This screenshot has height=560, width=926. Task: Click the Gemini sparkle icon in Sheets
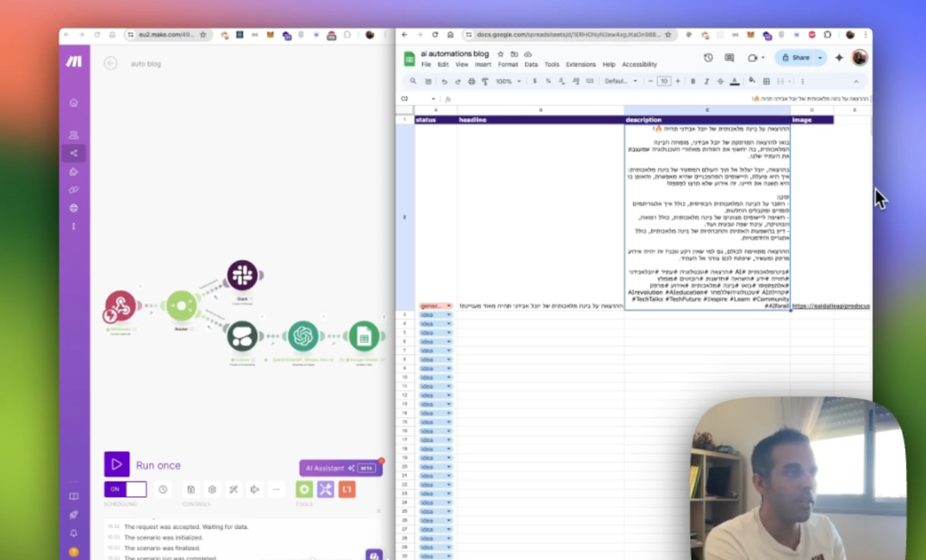click(x=839, y=58)
